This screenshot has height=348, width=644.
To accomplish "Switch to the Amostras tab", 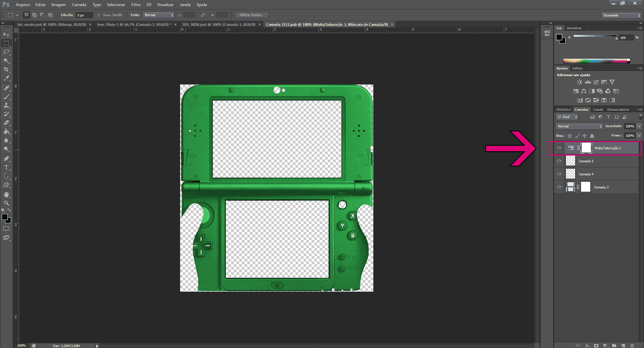I will [574, 28].
